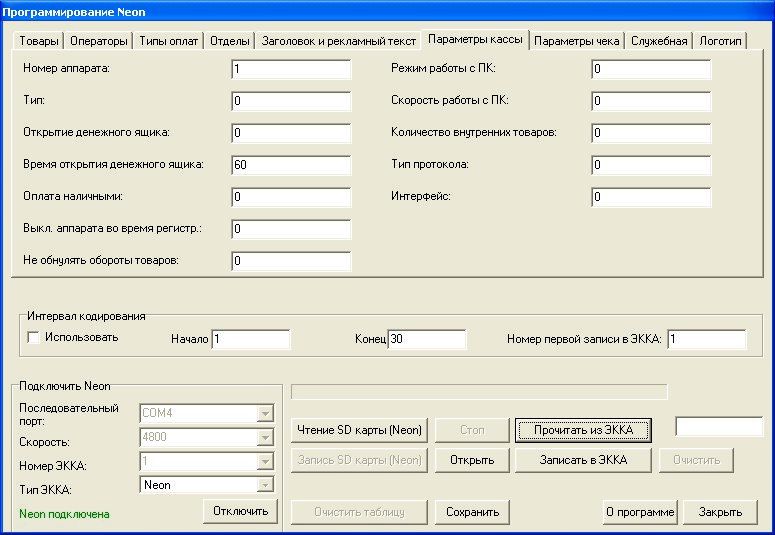Expand the Последовательный порт COM4 dropdown
775x535 pixels.
tap(265, 413)
